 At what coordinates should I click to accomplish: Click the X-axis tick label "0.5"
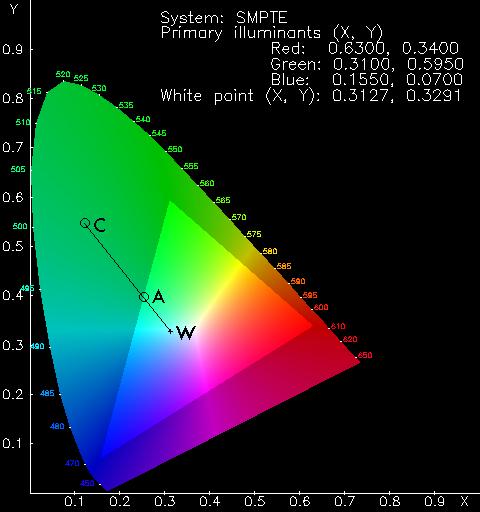(x=255, y=501)
